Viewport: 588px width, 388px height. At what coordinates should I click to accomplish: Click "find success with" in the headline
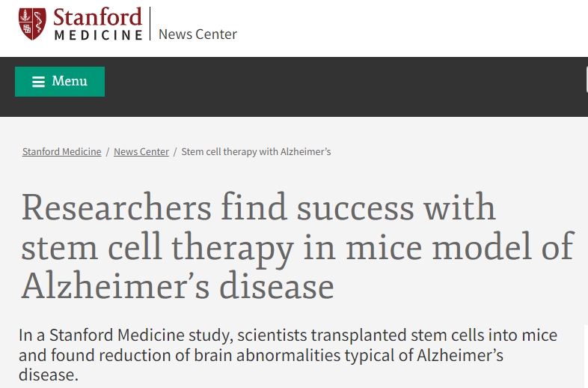click(358, 207)
